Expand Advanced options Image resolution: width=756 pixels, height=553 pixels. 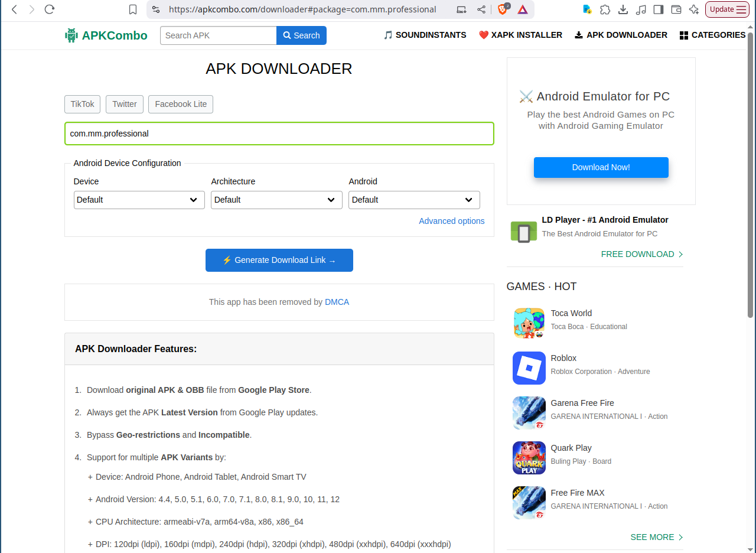click(x=452, y=221)
